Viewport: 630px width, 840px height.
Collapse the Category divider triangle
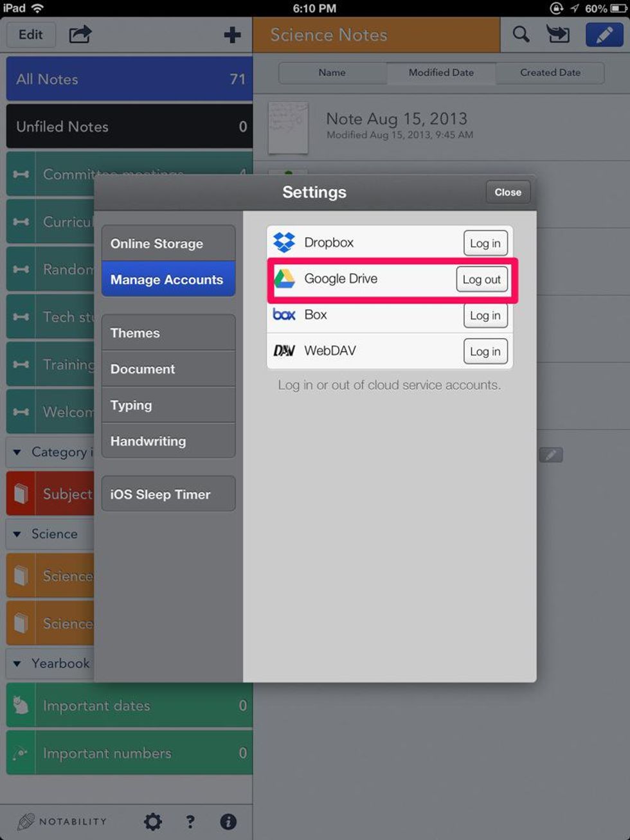[x=17, y=452]
